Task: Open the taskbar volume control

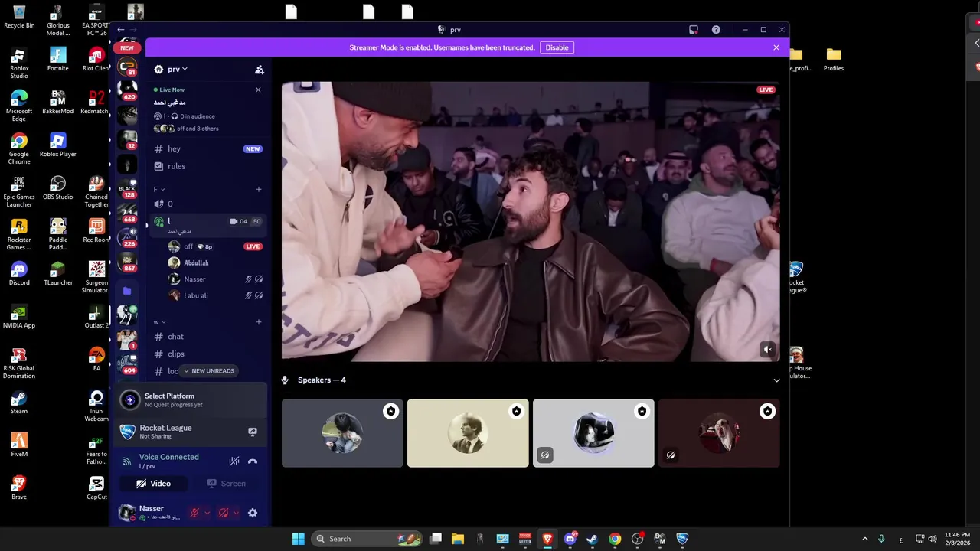Action: tap(933, 539)
